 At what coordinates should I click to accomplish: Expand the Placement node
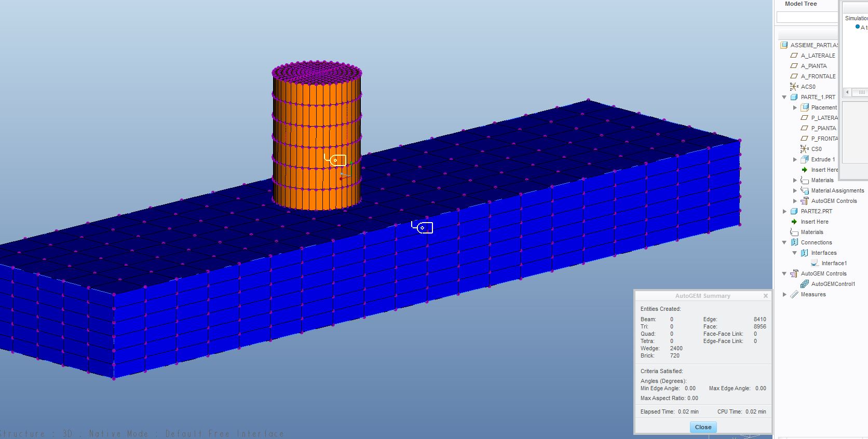tap(795, 107)
